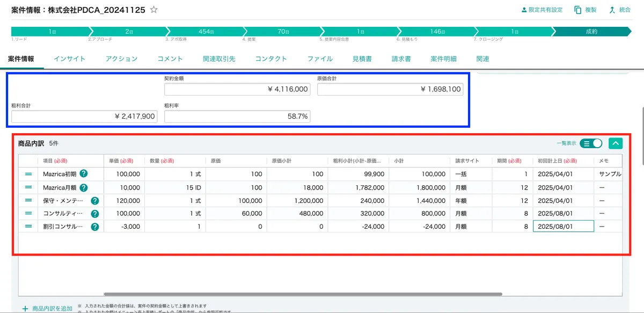Image resolution: width=644 pixels, height=313 pixels.
Task: Click the 契約金額 amount field
Action: 237,89
